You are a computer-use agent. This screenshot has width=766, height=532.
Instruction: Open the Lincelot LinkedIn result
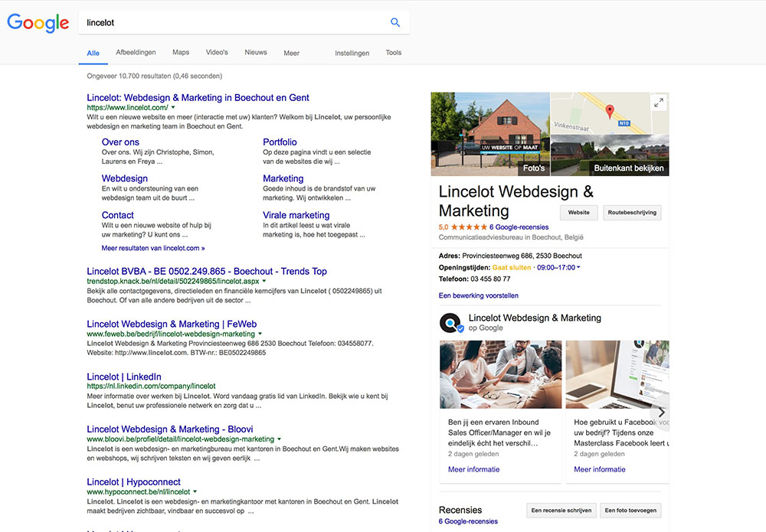124,377
